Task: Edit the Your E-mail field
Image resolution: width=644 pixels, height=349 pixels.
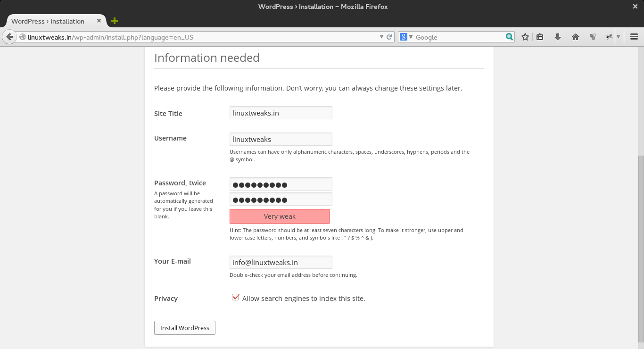Action: click(281, 262)
